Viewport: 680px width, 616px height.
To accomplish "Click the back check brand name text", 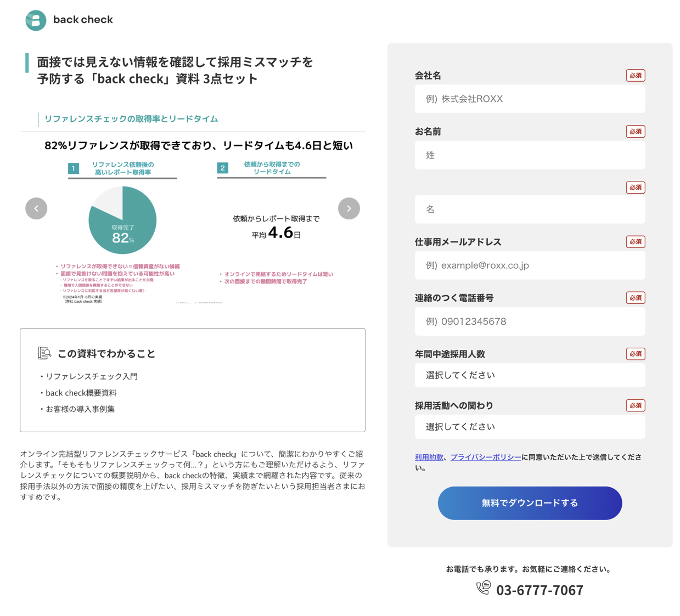I will pos(83,20).
